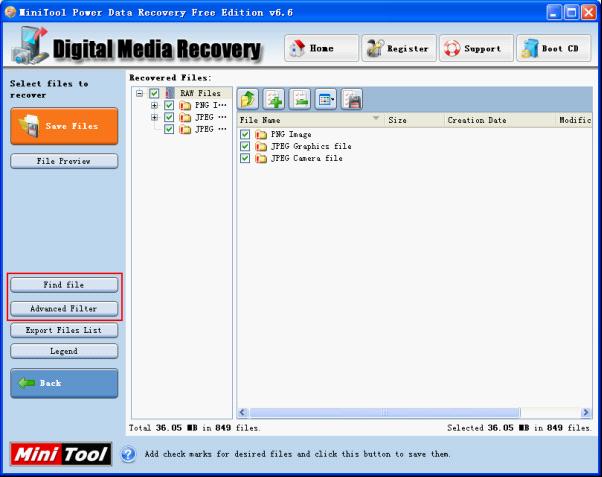602x477 pixels.
Task: Click the PNG Image folder icon in list
Action: pos(261,134)
